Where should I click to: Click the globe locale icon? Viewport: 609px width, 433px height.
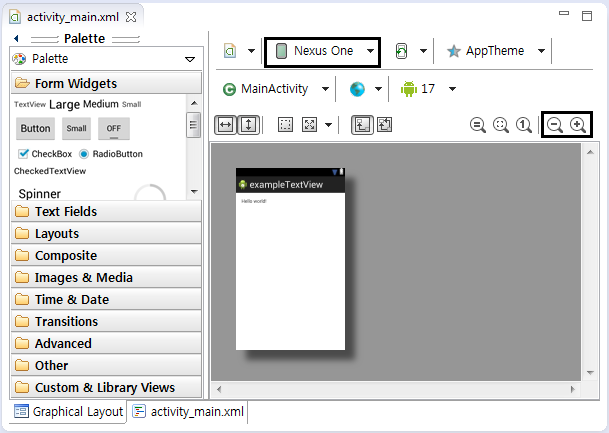click(x=357, y=89)
